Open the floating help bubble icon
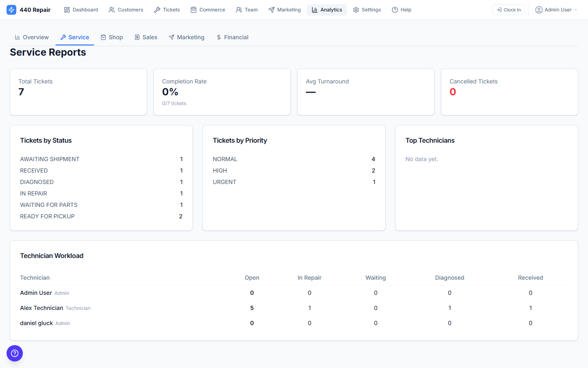The image size is (588, 368). click(x=15, y=353)
